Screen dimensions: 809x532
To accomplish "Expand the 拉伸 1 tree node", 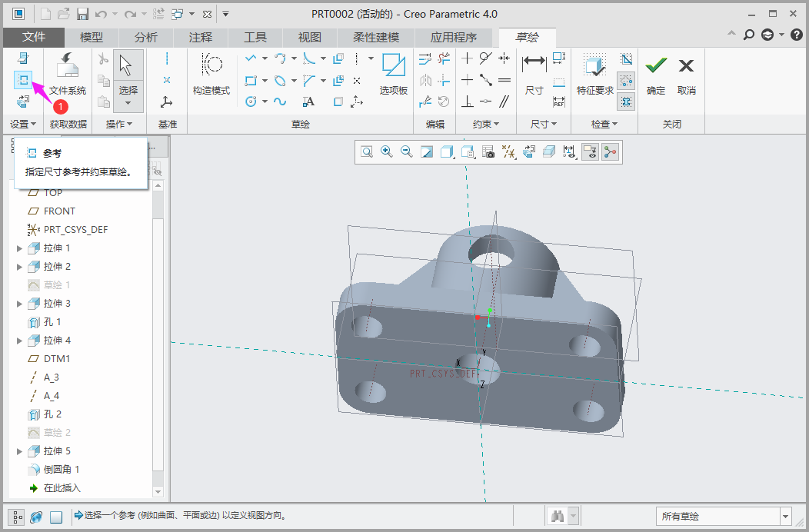I will tap(20, 248).
